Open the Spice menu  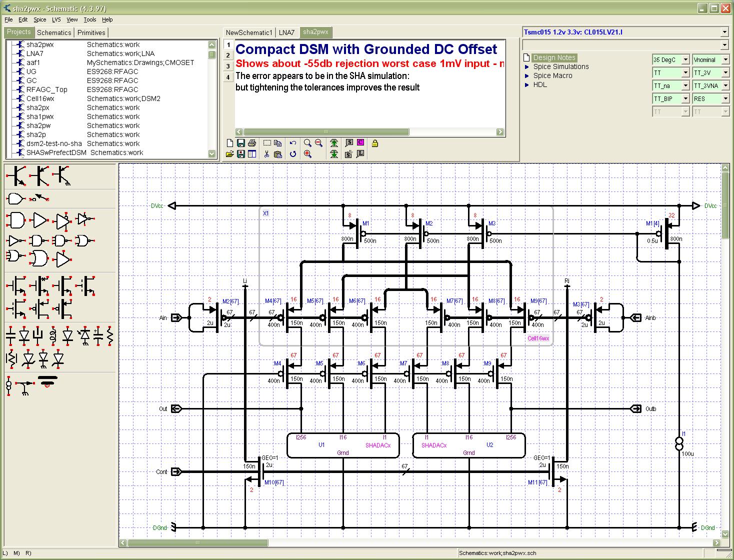click(39, 19)
